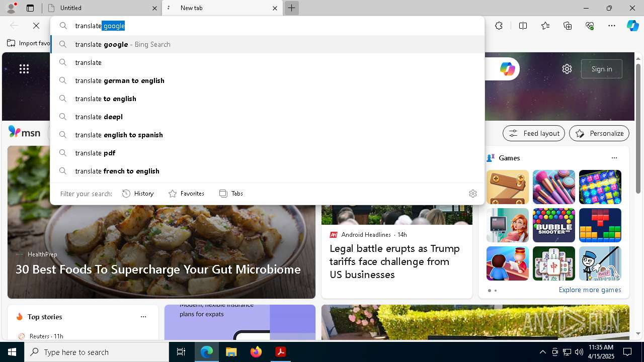
Task: Click the Copilot icon in search box
Action: click(507, 69)
